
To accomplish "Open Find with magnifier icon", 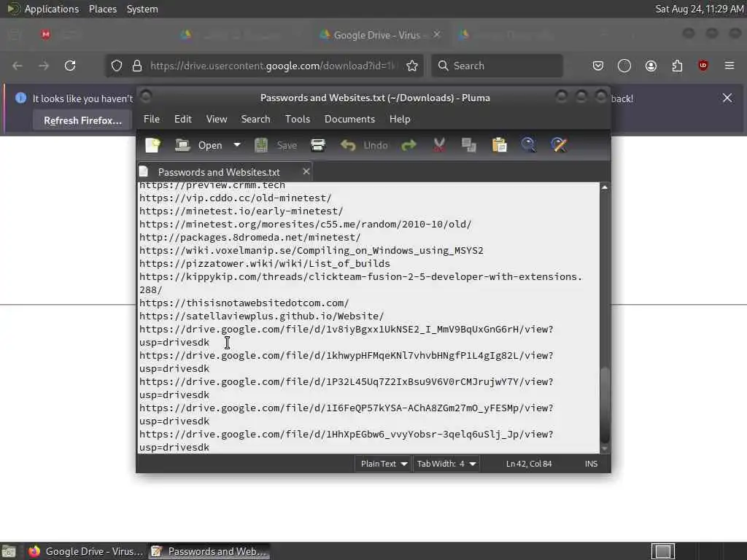I will (528, 145).
